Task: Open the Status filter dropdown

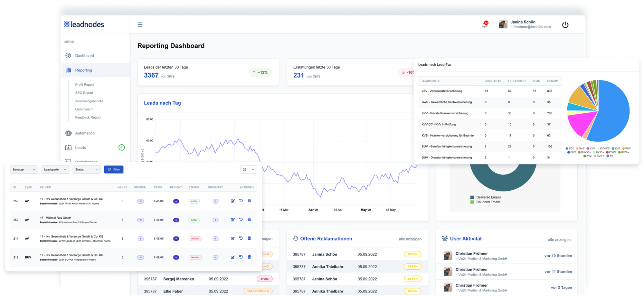Action: click(x=86, y=169)
